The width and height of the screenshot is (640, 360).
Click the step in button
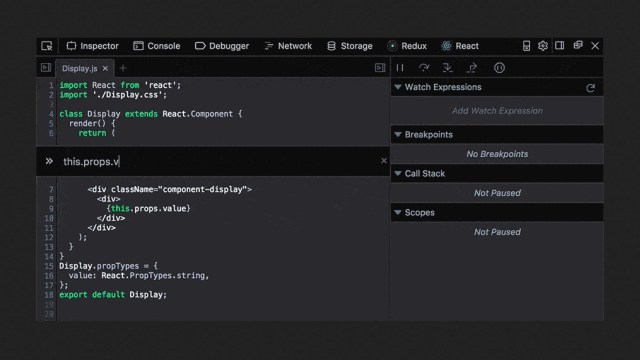(x=448, y=68)
